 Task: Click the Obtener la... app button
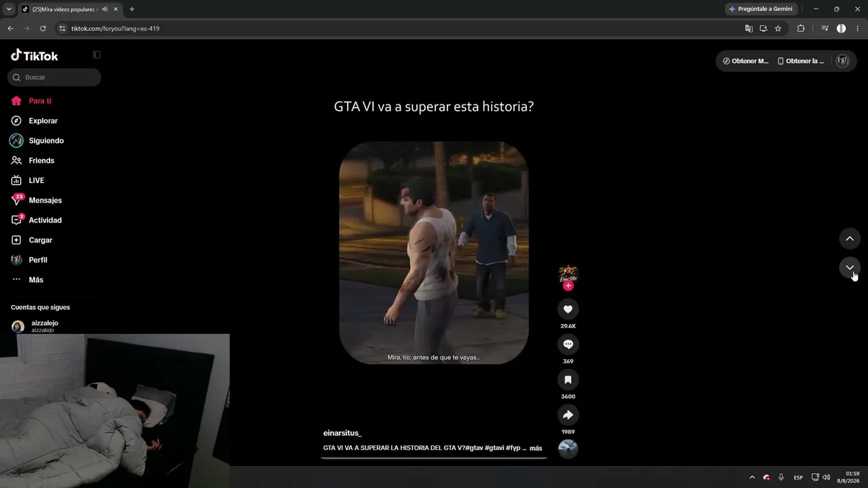pos(801,61)
